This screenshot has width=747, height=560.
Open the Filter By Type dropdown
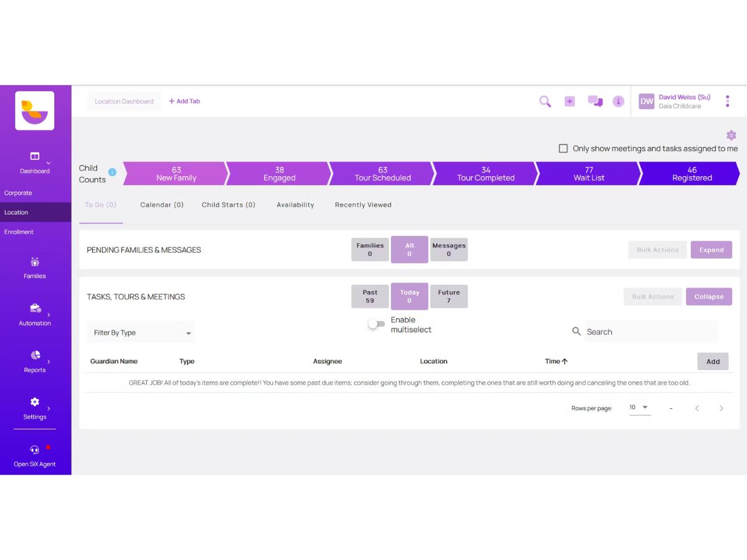[x=141, y=333]
